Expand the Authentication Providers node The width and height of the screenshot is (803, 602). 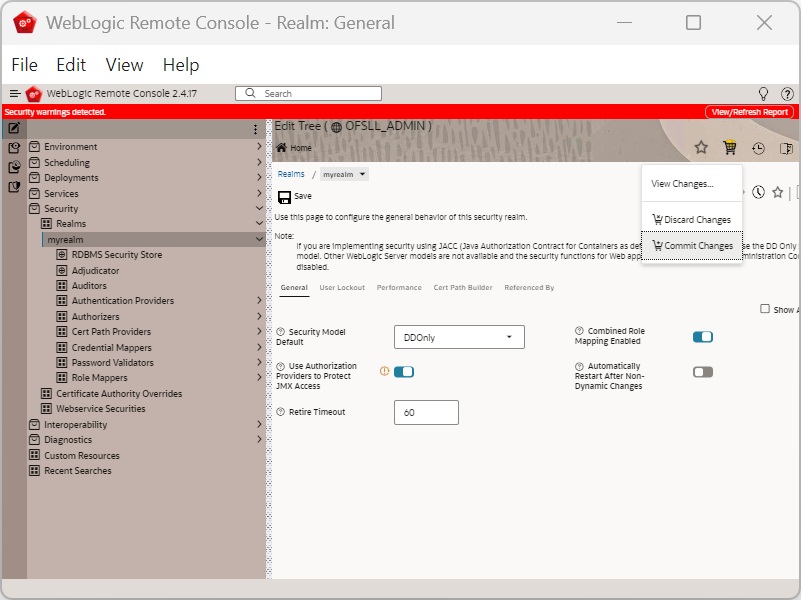(x=259, y=301)
